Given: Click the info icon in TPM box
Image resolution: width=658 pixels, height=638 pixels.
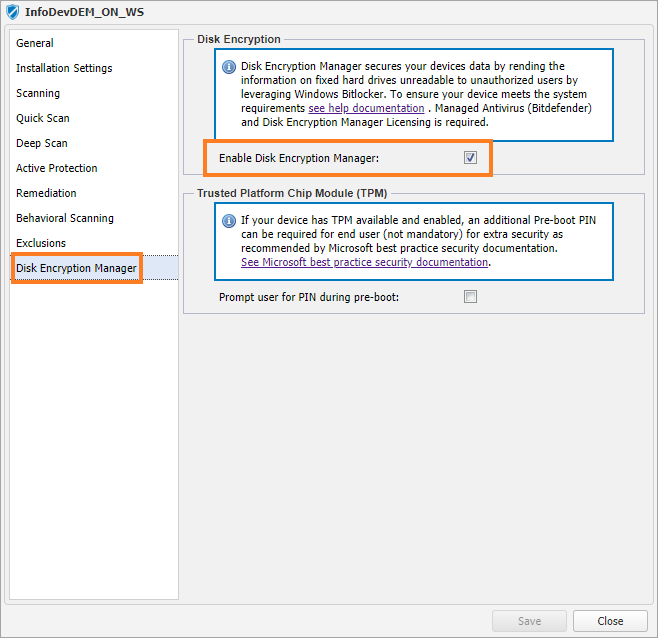Looking at the screenshot, I should coord(229,221).
